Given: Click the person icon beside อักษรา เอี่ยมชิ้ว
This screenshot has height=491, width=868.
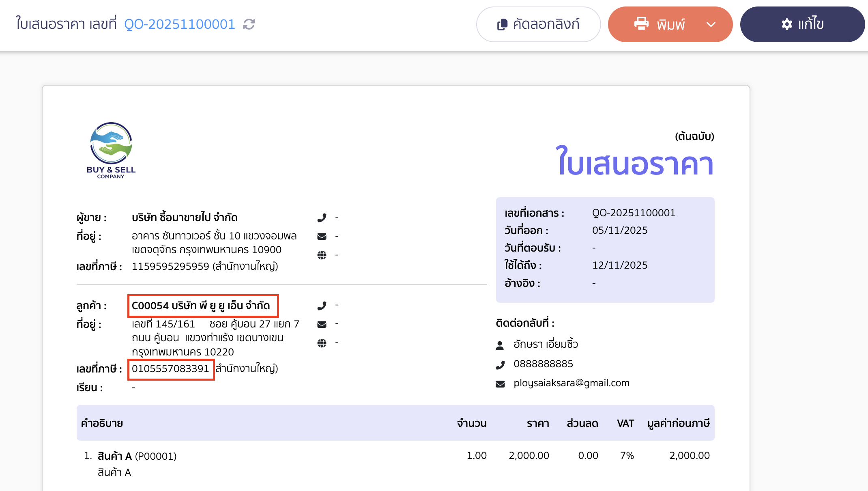Looking at the screenshot, I should pos(500,344).
